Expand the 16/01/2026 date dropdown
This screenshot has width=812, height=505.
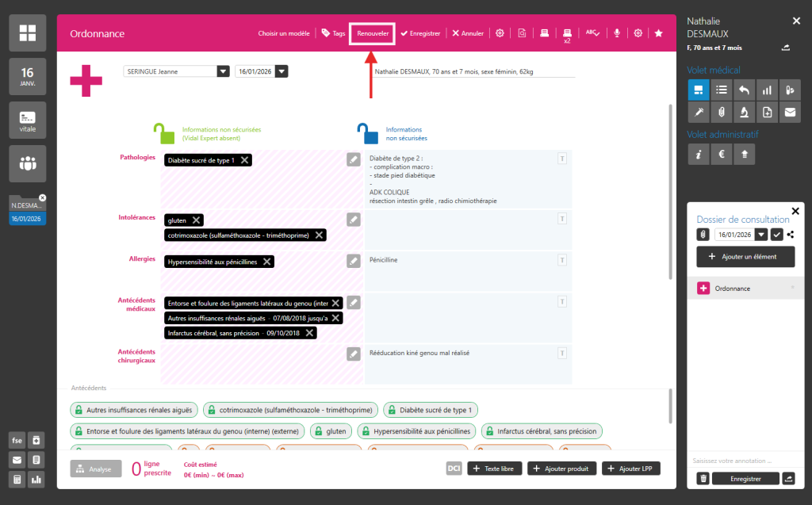coord(282,71)
